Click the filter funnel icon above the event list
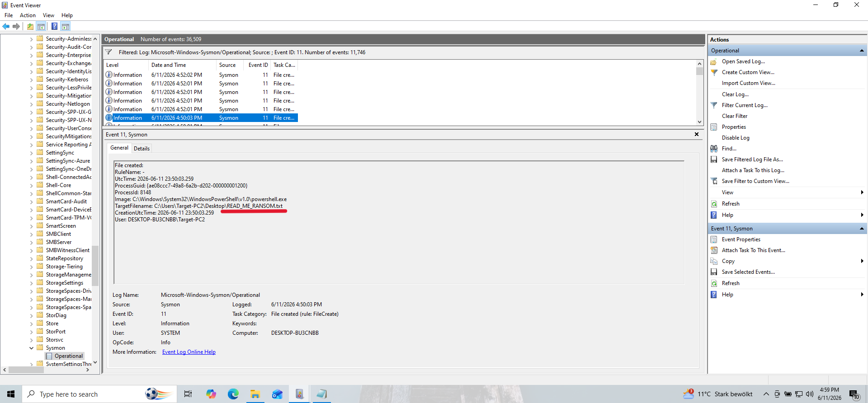The height and width of the screenshot is (403, 868). pos(109,52)
